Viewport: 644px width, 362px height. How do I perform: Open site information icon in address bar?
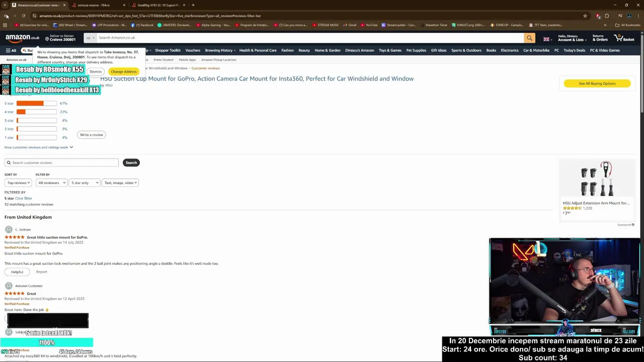pyautogui.click(x=34, y=16)
